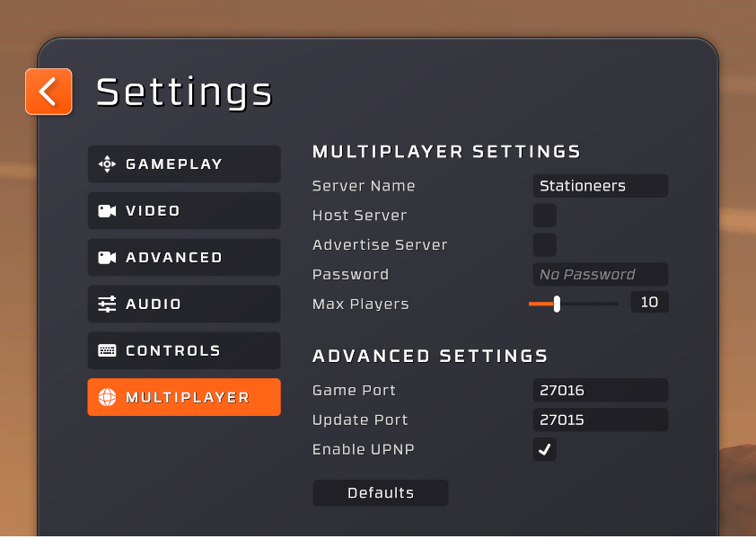
Task: Enable the Host Server checkbox
Action: pos(544,215)
